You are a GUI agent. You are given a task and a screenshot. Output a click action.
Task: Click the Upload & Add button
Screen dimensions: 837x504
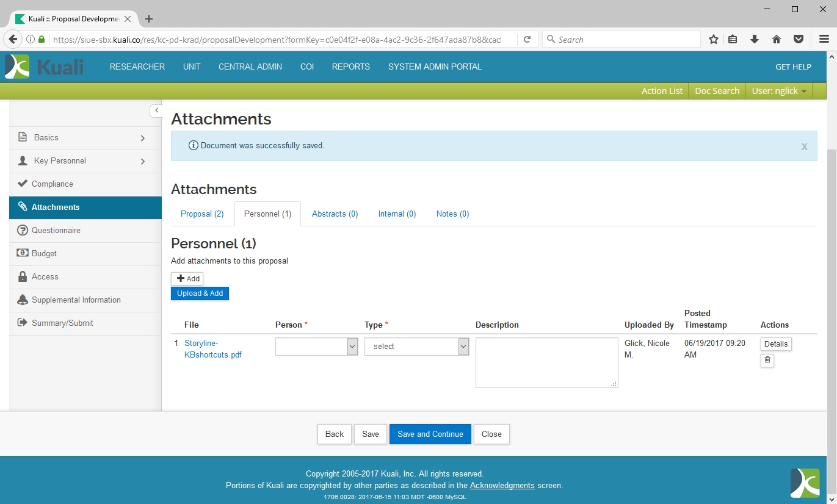tap(200, 293)
